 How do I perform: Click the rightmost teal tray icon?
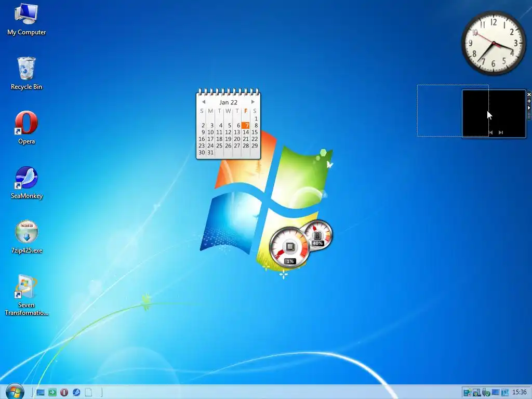[x=504, y=393]
